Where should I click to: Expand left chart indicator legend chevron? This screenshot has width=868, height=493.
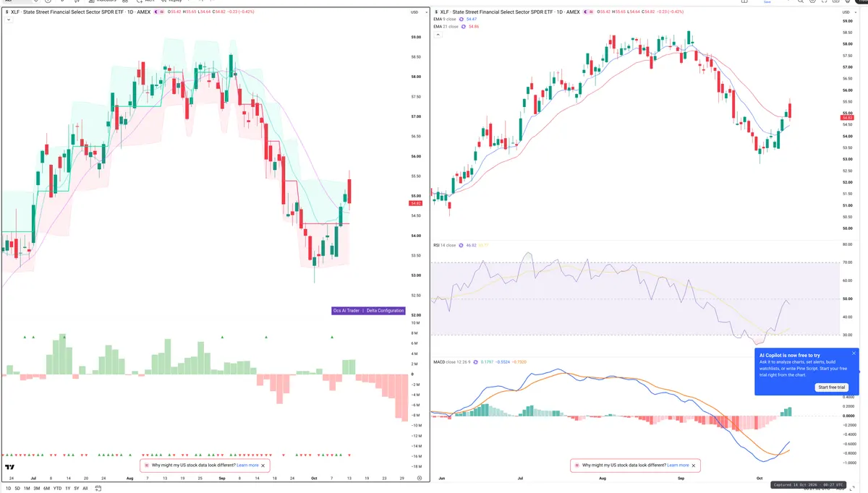(x=9, y=20)
